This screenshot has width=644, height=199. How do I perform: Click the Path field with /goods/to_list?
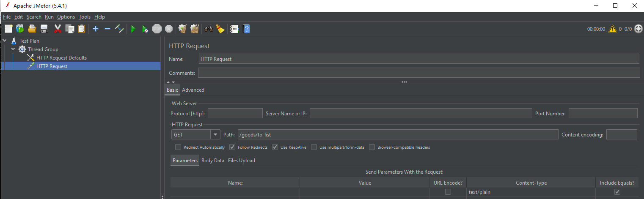coord(398,134)
